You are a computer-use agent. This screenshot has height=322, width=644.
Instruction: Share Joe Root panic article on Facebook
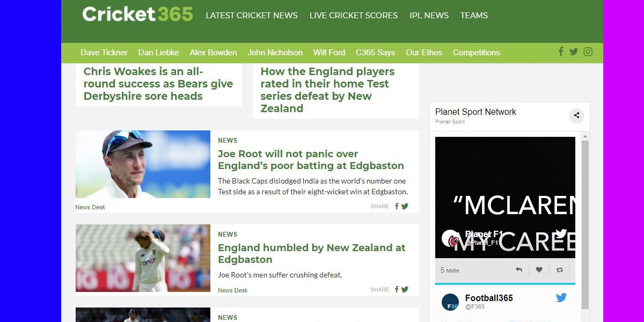click(397, 206)
